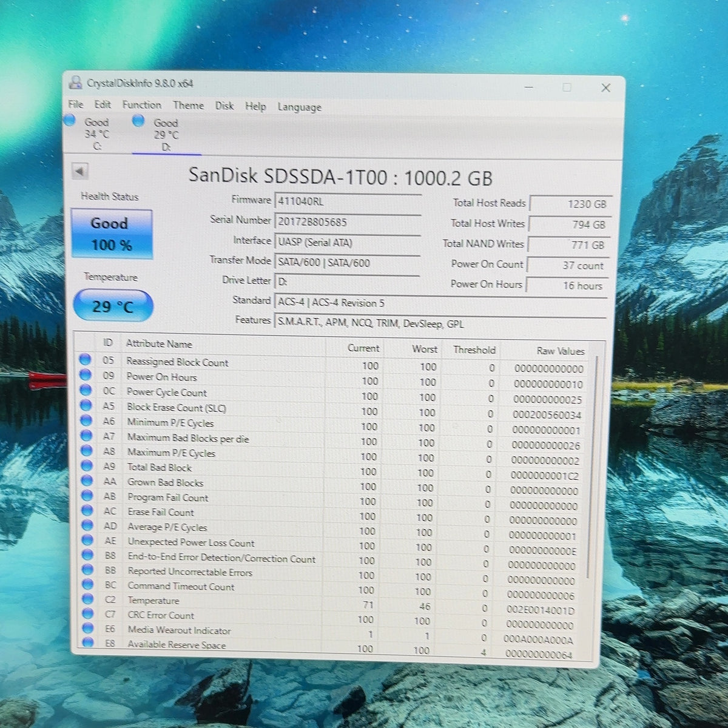Image resolution: width=728 pixels, height=728 pixels.
Task: Click the Power On Hours value 16 hours
Action: point(566,286)
